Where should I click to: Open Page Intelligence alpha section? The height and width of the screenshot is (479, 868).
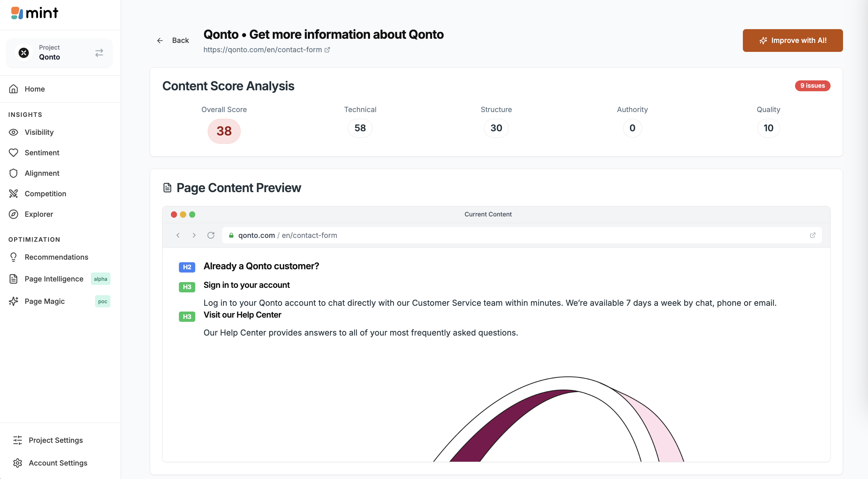(x=54, y=279)
